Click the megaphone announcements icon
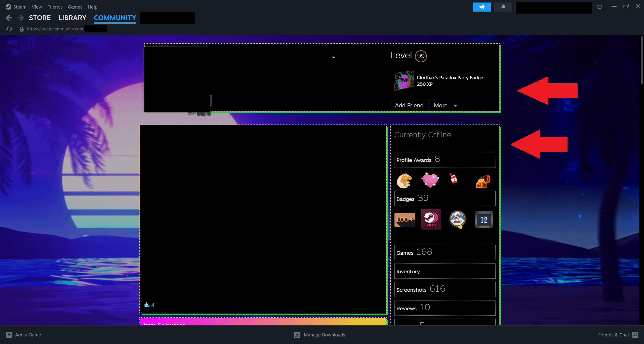The image size is (644, 344). tap(482, 7)
